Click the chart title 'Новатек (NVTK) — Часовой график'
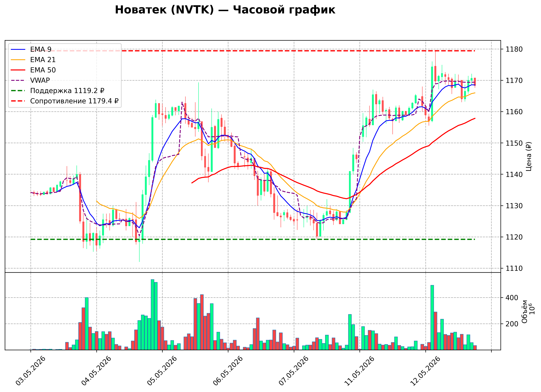Screen dimensions: 541x392 coord(225,10)
